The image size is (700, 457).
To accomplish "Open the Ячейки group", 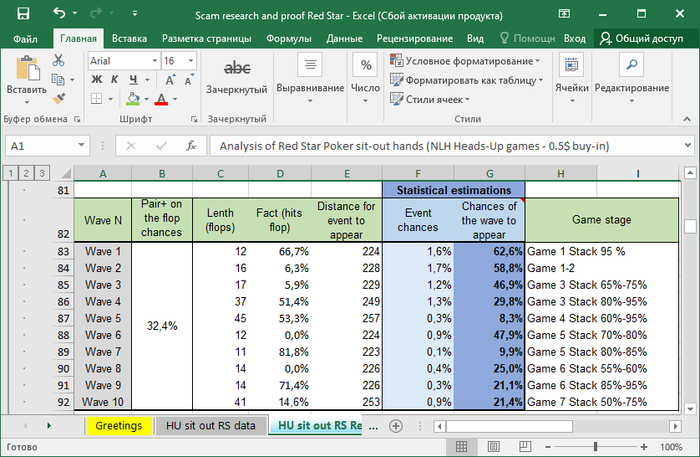I will pyautogui.click(x=572, y=80).
